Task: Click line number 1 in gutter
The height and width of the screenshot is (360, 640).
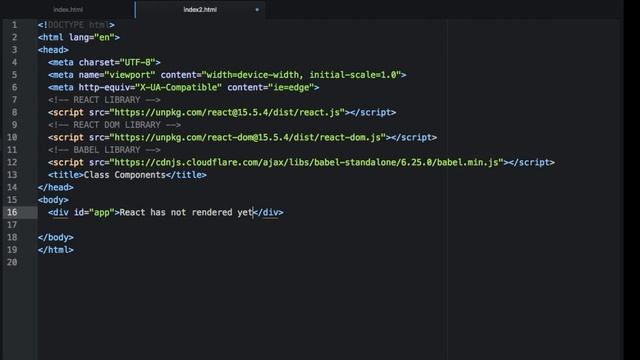Action: coord(14,25)
